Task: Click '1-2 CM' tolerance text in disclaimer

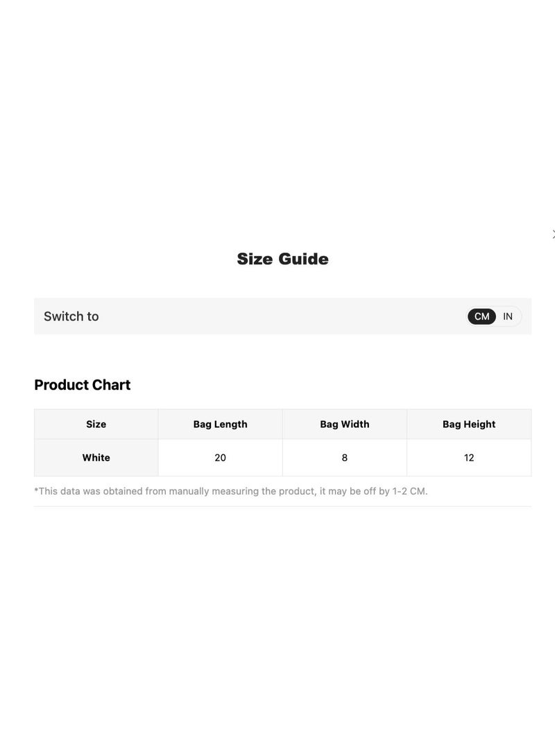Action: tap(409, 491)
